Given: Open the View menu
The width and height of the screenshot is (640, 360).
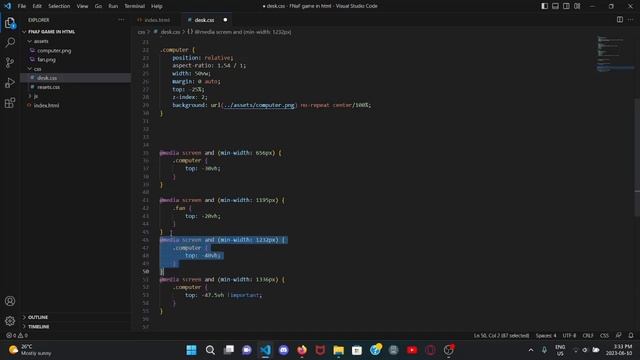Looking at the screenshot, I should click(82, 6).
